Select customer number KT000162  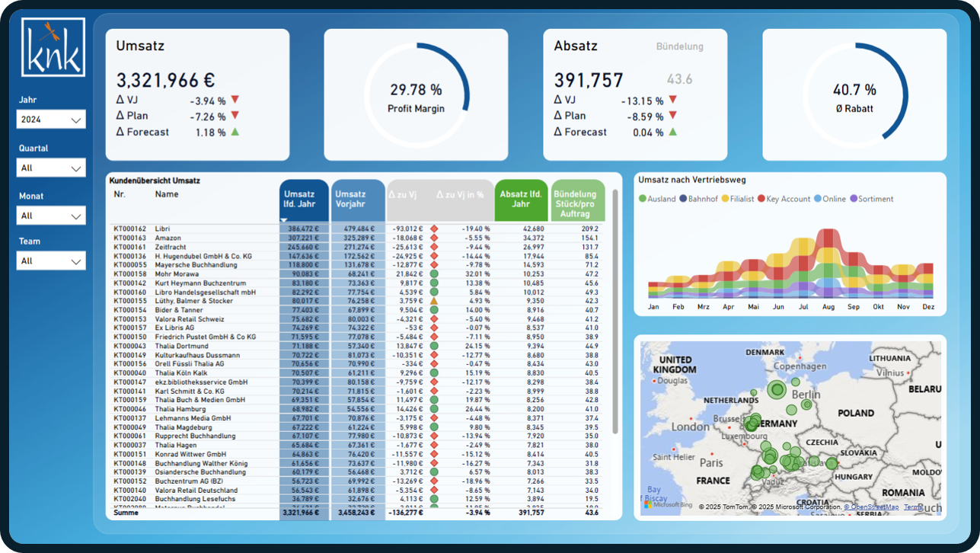pyautogui.click(x=129, y=229)
